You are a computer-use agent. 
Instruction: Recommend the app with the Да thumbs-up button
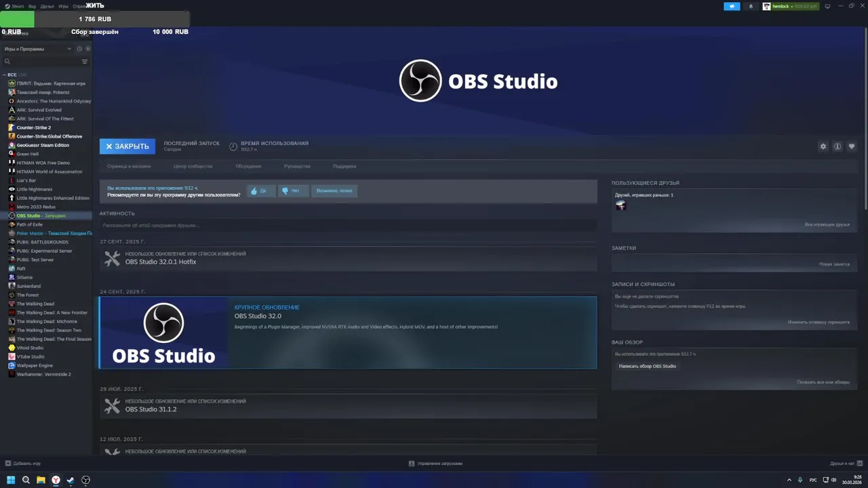[260, 191]
